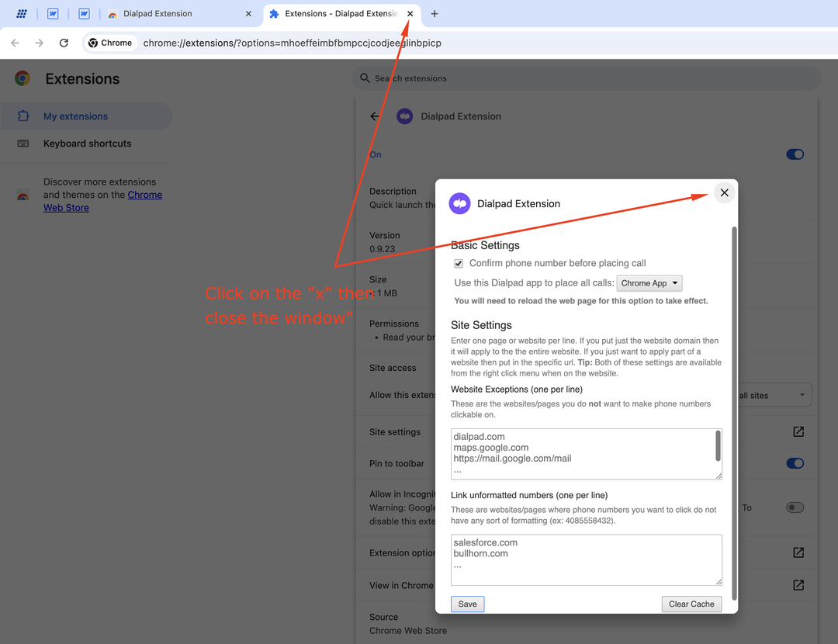The image size is (838, 644).
Task: Uncheck Confirm phone number before placing call
Action: click(459, 264)
